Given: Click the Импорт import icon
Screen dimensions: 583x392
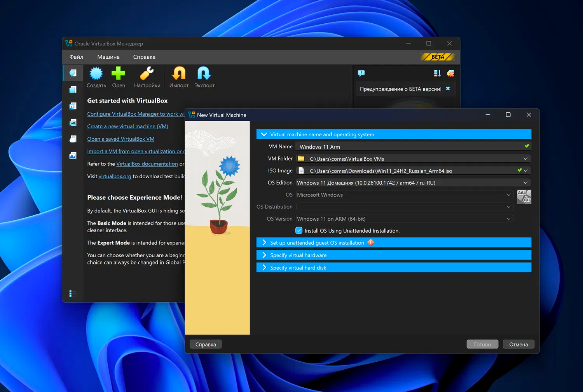Looking at the screenshot, I should tap(179, 74).
